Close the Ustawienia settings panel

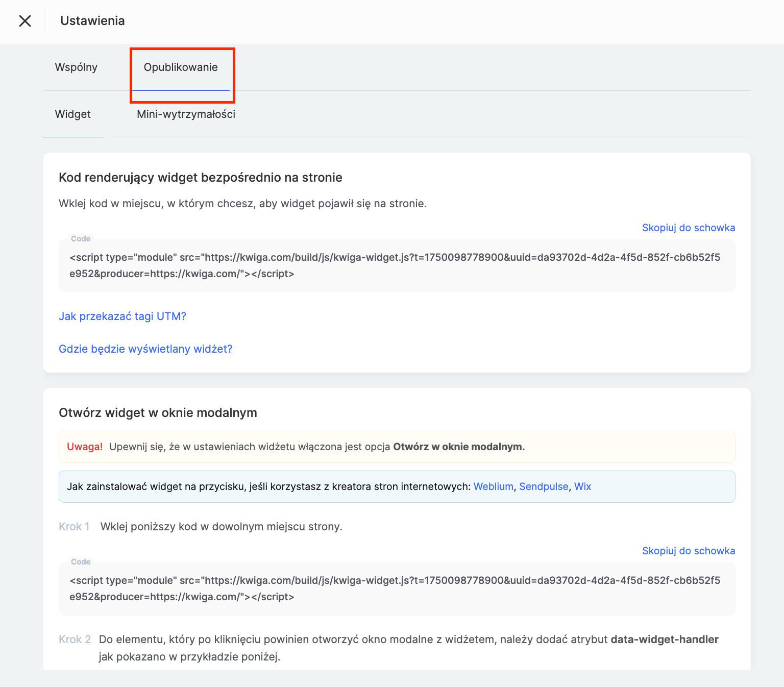click(24, 21)
